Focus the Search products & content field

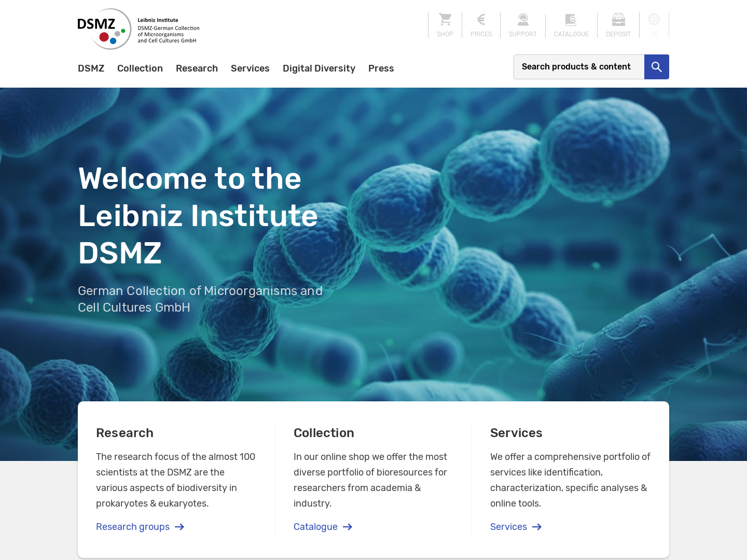coord(579,67)
